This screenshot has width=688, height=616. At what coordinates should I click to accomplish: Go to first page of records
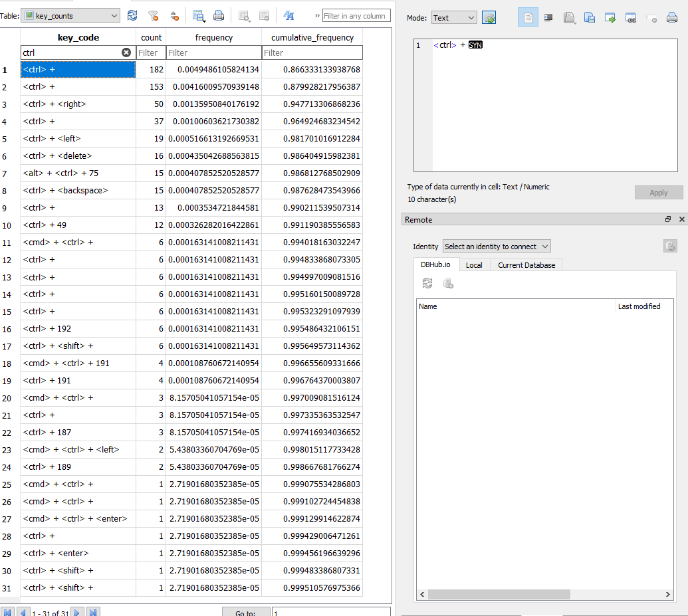7,611
